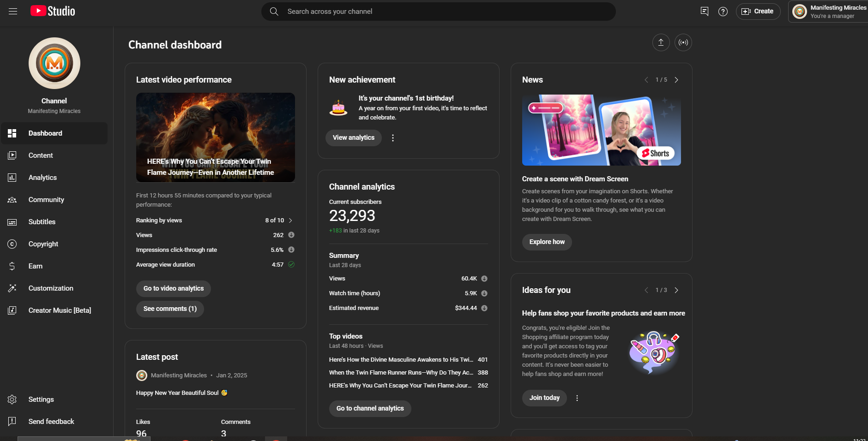868x441 pixels.
Task: Click the Customization magic wand icon
Action: coord(12,288)
